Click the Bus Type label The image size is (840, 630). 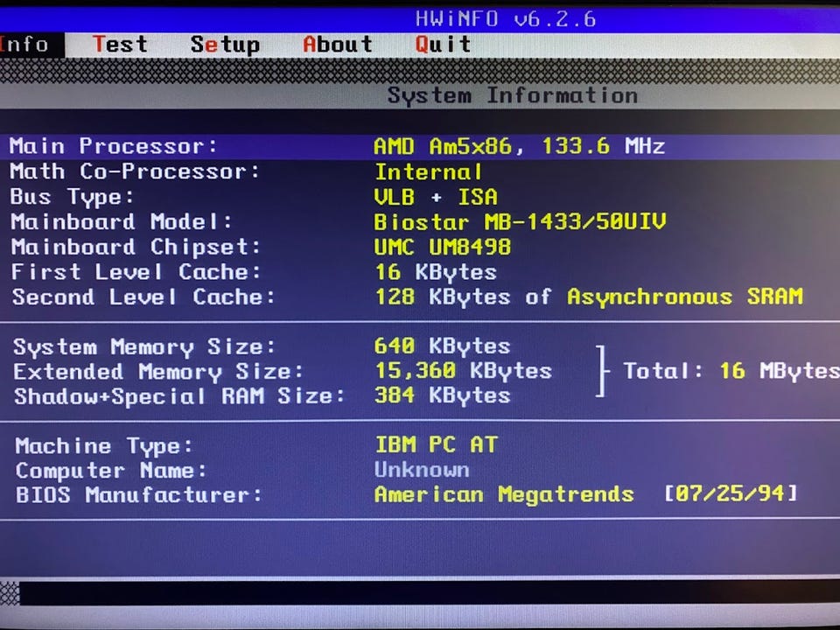click(x=72, y=197)
